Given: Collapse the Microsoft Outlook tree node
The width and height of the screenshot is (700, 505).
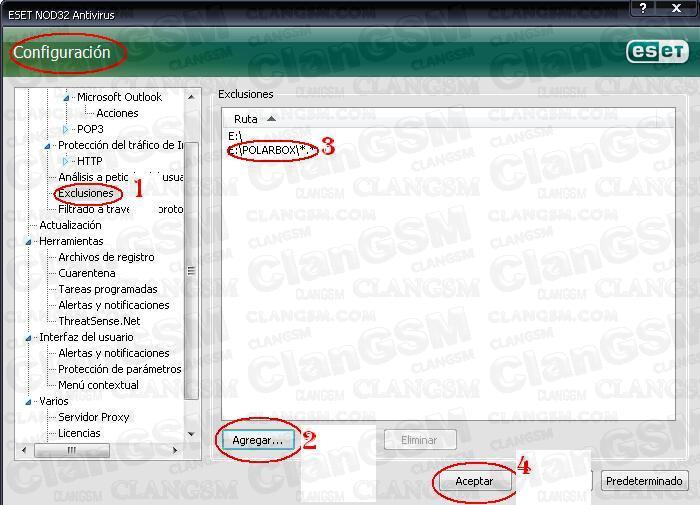Looking at the screenshot, I should (x=66, y=97).
